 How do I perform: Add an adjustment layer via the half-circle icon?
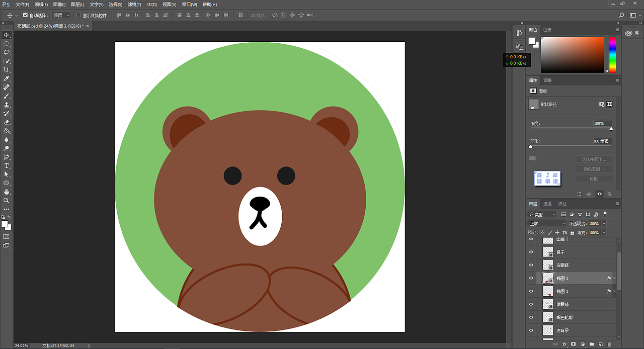click(583, 344)
